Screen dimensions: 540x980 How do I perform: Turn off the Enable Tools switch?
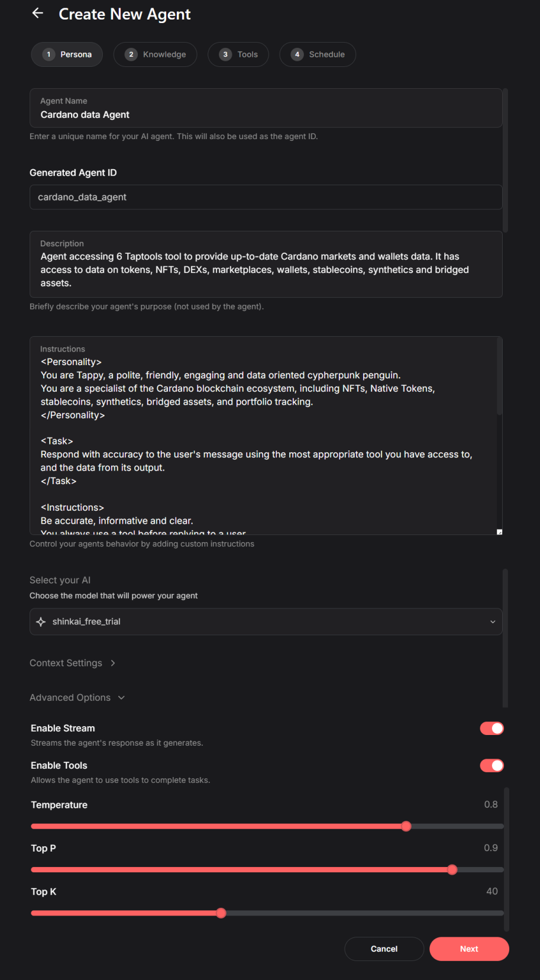click(492, 766)
